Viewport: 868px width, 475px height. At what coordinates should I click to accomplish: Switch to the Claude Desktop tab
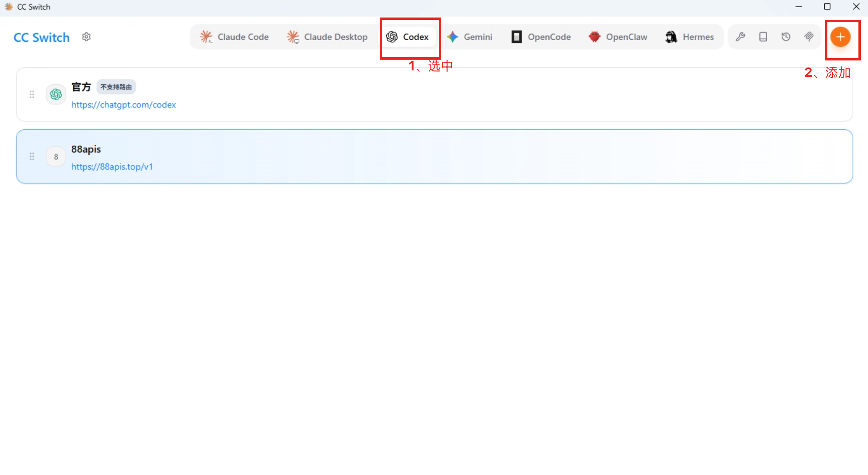(x=327, y=37)
